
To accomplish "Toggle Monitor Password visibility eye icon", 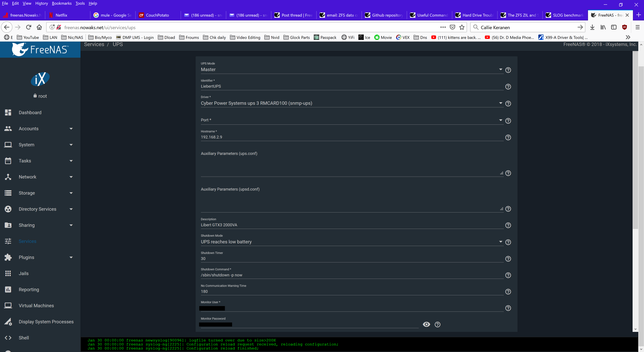I will [426, 325].
